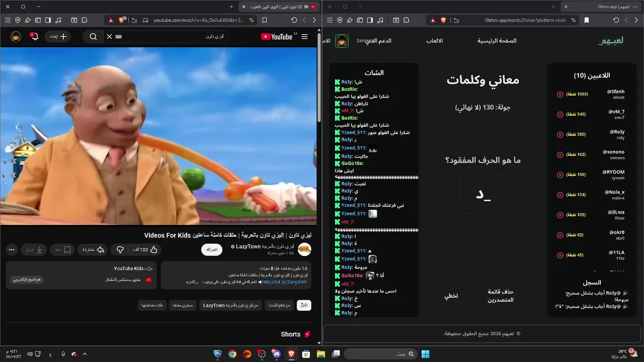Click the YouTube create (إنشاء) button

point(58,37)
